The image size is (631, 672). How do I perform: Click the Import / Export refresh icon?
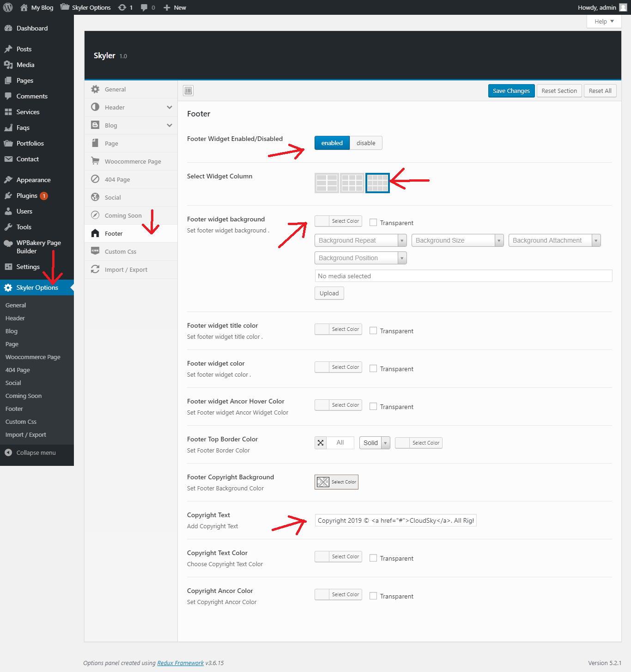[x=95, y=269]
